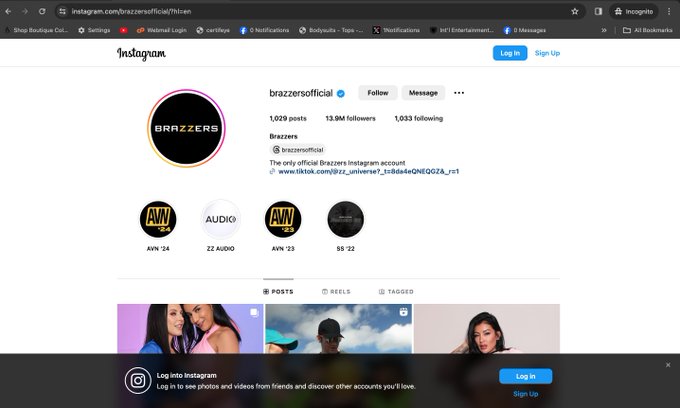Viewport: 680px width, 408px height.
Task: Click the Instagram icon in login banner
Action: click(138, 381)
